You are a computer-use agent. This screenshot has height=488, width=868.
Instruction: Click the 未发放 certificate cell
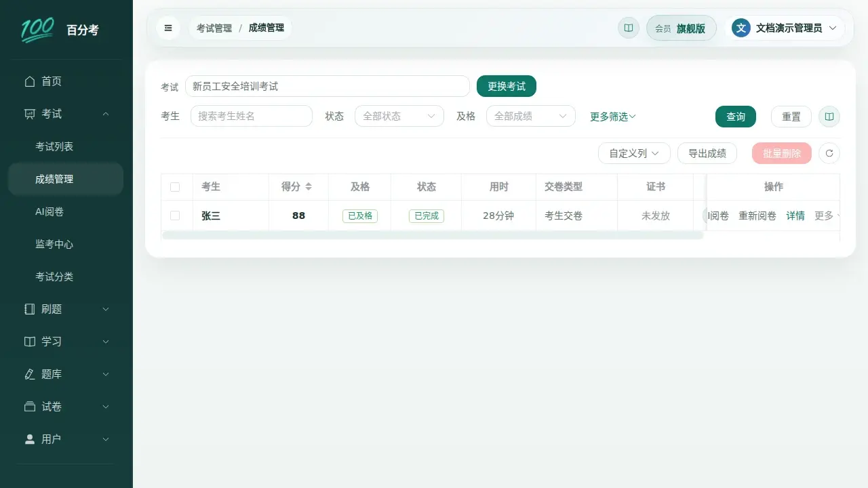656,216
